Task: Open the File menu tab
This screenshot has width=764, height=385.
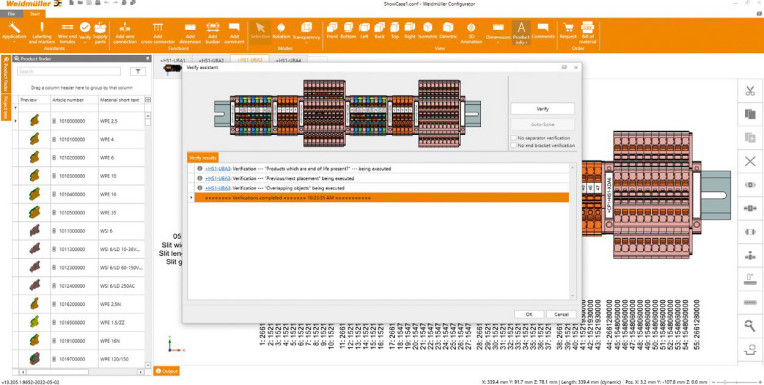Action: (x=11, y=14)
